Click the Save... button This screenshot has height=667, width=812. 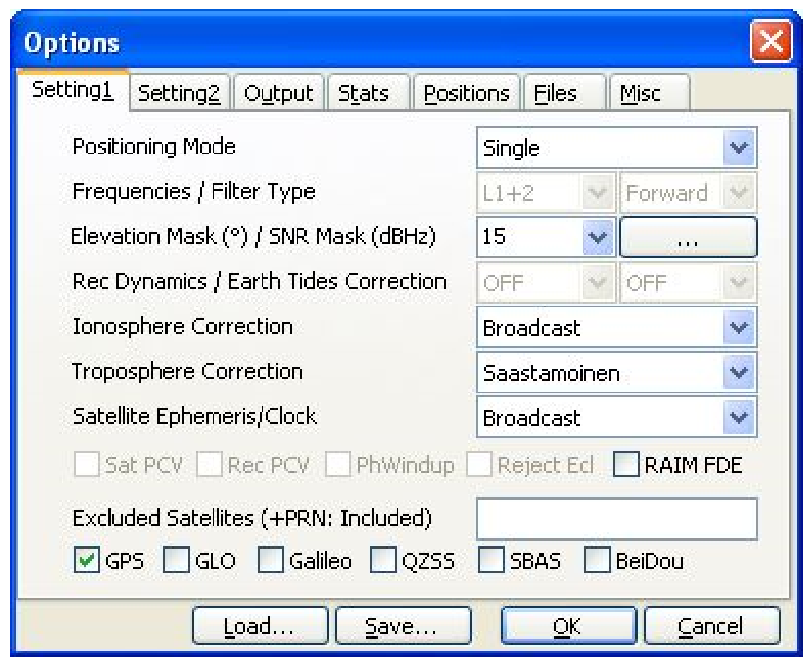coord(403,626)
